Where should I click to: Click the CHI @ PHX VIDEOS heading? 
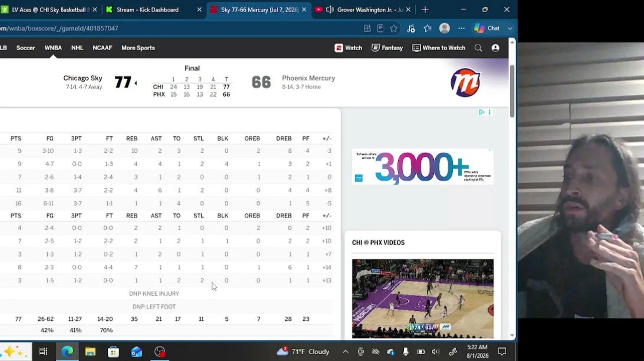coord(378,243)
